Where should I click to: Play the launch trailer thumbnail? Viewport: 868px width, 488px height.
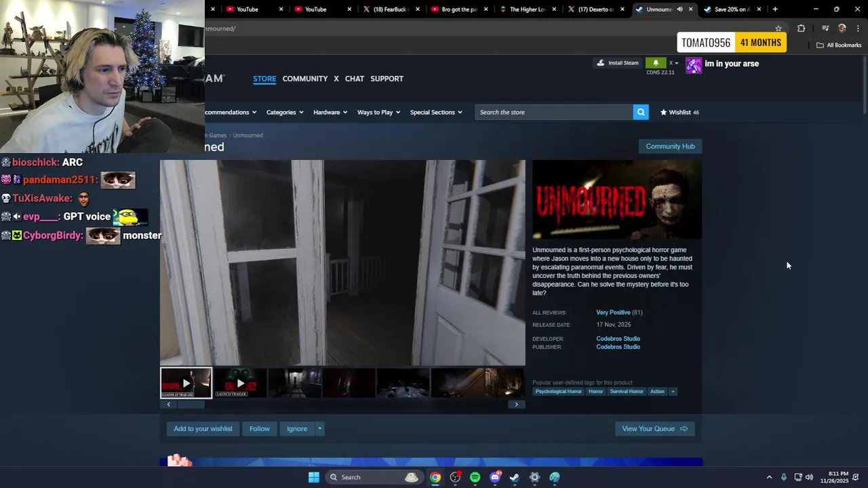coord(240,383)
